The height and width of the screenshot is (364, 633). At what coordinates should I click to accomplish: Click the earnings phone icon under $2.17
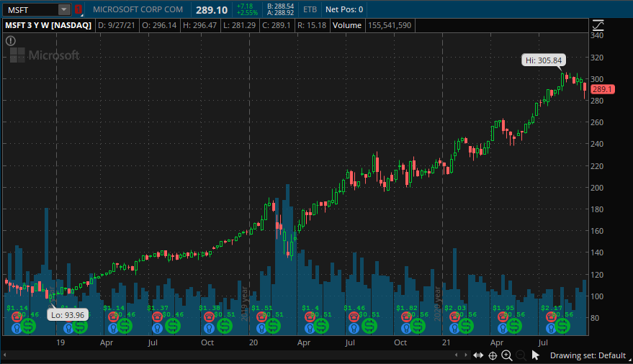point(551,317)
